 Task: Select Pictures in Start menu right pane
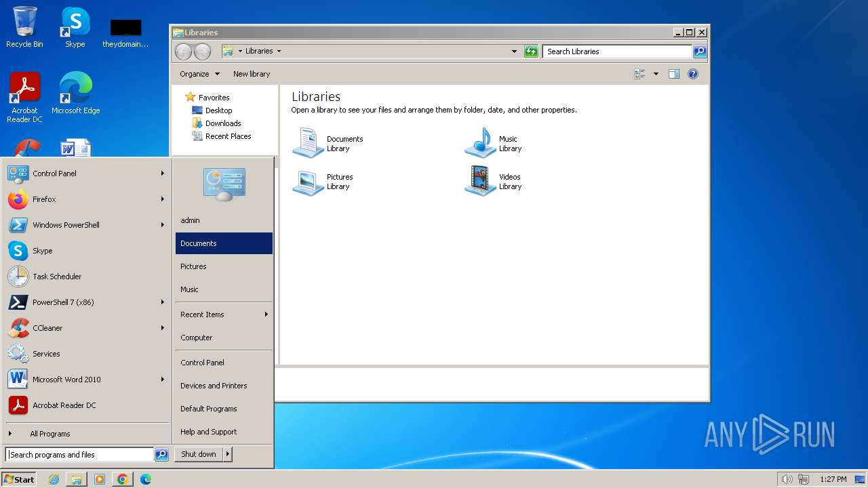click(224, 266)
